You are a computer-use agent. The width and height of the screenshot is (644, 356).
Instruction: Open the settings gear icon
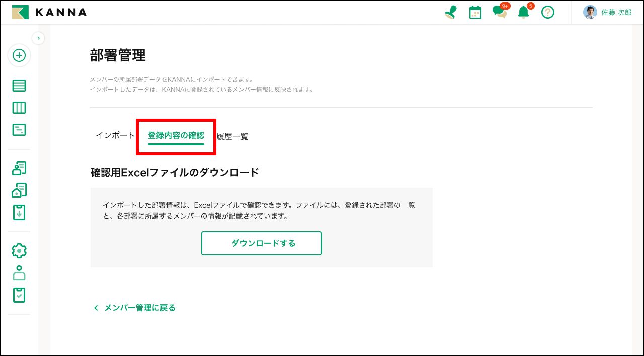(x=19, y=250)
